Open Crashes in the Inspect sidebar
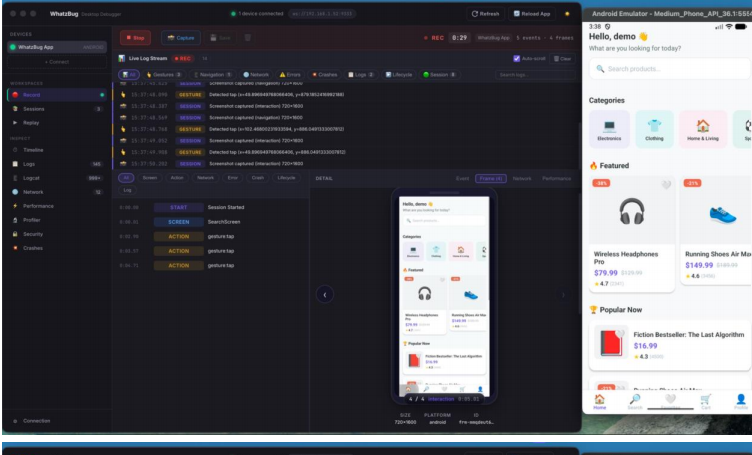Viewport: 752px width, 455px height. (x=57, y=248)
